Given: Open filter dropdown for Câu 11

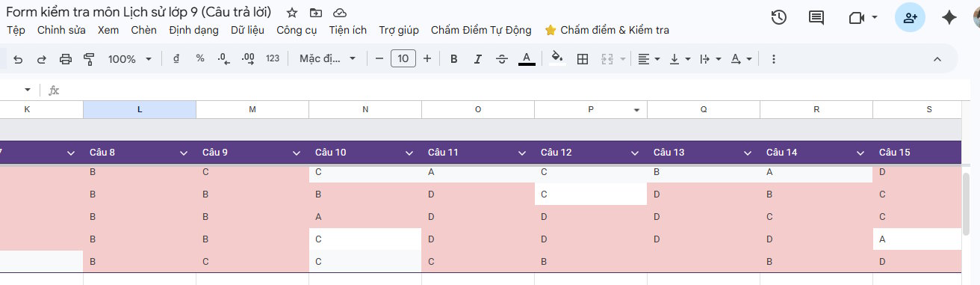Looking at the screenshot, I should tap(522, 153).
